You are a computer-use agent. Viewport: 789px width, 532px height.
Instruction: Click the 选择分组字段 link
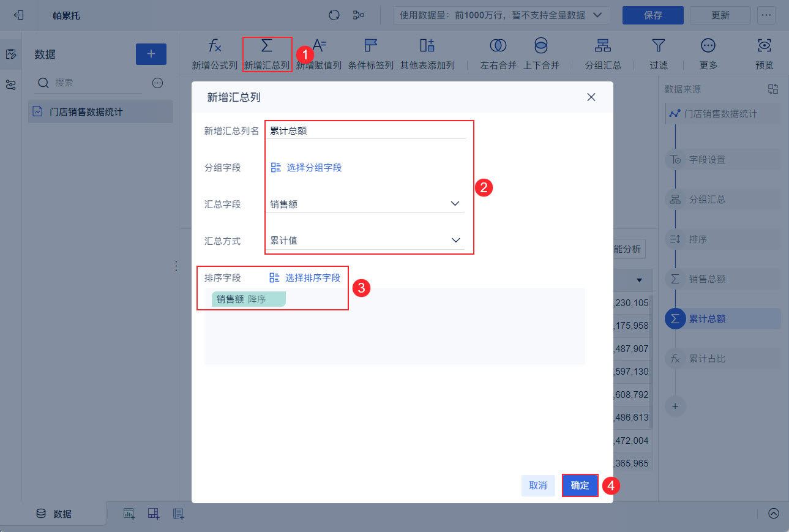point(306,167)
